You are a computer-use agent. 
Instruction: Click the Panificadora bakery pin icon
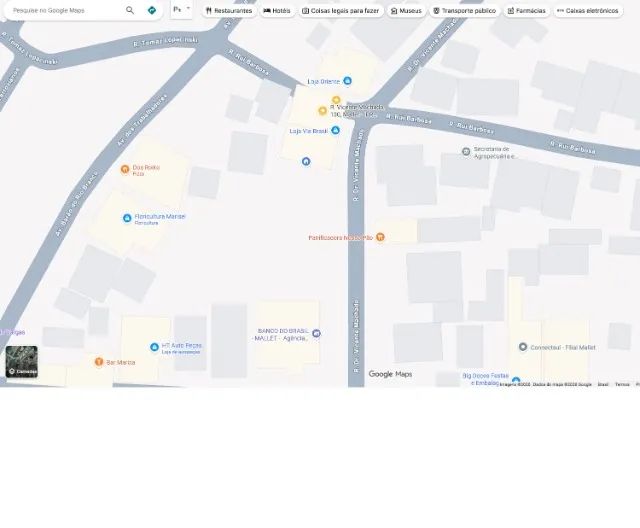380,237
